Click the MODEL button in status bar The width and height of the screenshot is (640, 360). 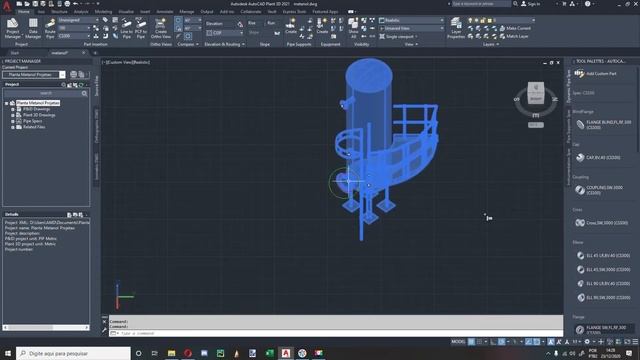(x=458, y=342)
